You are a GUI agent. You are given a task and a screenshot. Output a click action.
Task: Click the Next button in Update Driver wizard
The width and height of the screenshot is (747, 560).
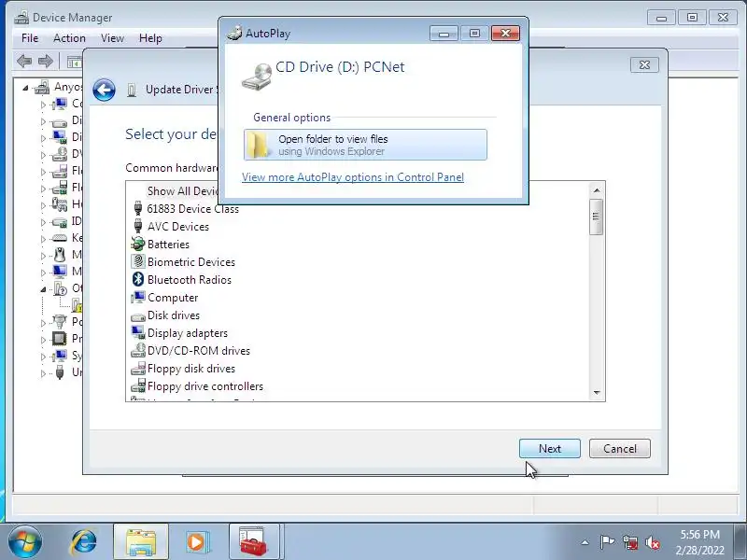click(549, 449)
